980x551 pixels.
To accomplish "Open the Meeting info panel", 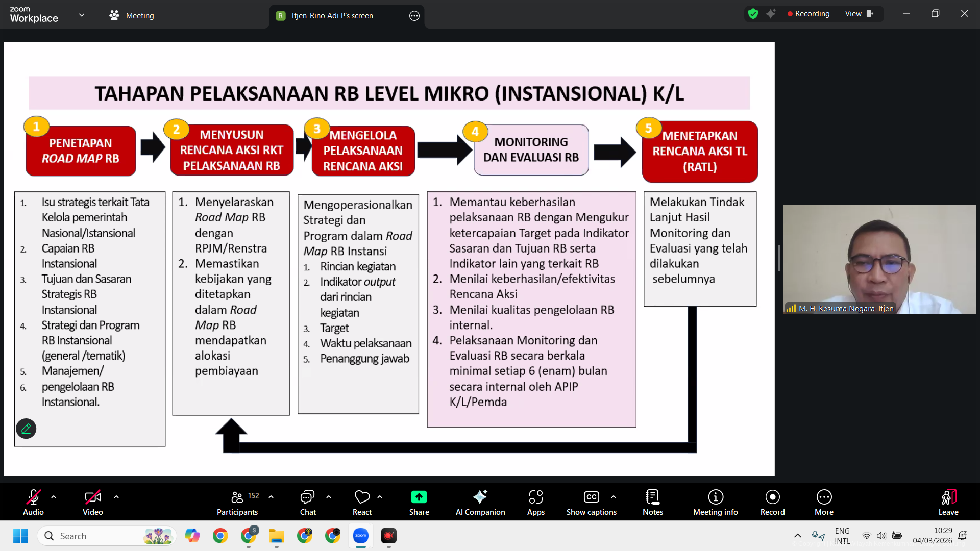I will 715,503.
